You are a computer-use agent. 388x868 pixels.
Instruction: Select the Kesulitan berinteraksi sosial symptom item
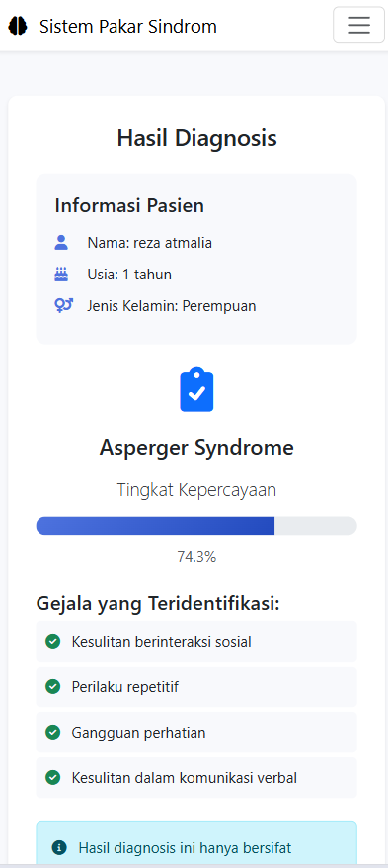196,642
